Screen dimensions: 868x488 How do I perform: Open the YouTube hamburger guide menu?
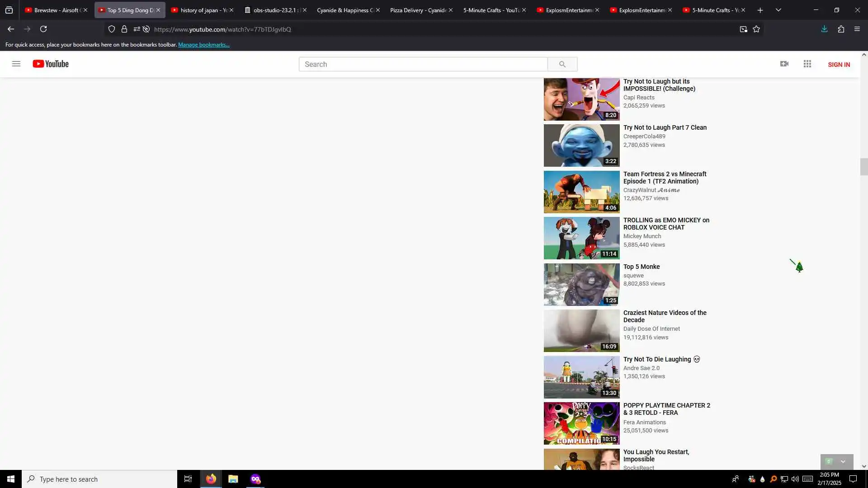click(16, 64)
